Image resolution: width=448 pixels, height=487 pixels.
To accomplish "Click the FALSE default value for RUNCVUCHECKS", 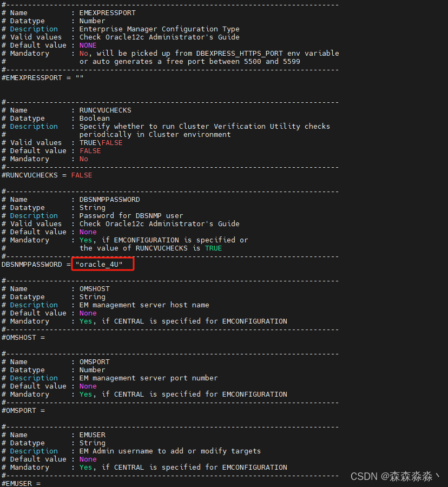I will tap(90, 150).
